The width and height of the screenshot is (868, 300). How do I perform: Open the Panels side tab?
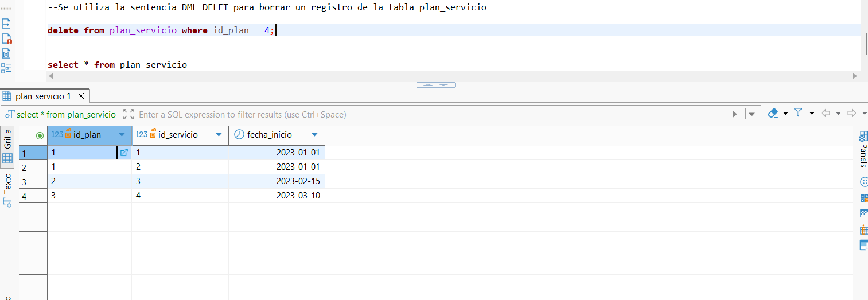(863, 149)
